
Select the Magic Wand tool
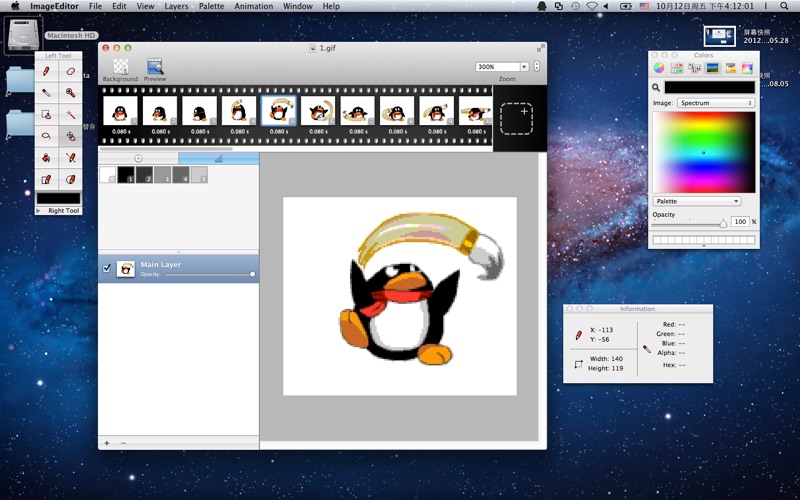(70, 115)
